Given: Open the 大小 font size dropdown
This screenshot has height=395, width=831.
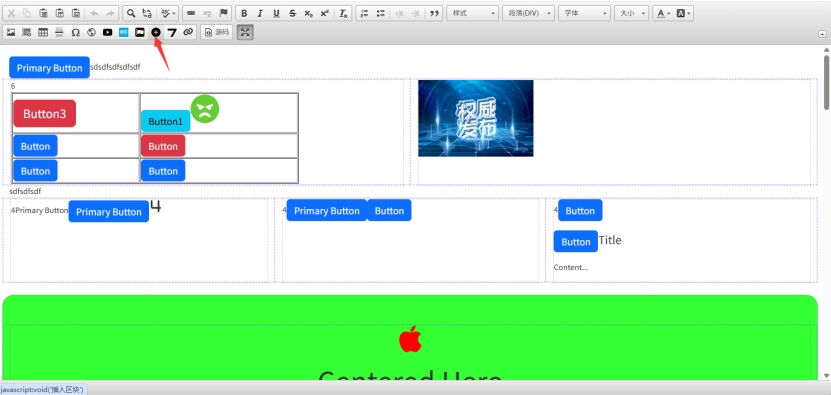Looking at the screenshot, I should tap(632, 13).
